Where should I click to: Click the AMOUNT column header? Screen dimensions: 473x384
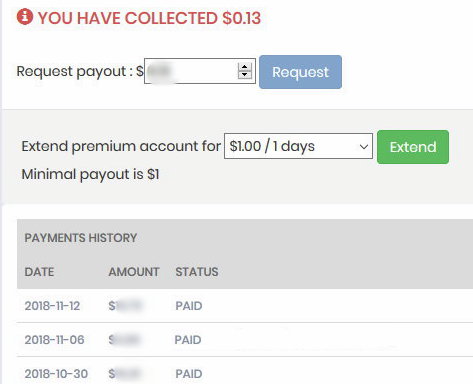click(x=134, y=272)
